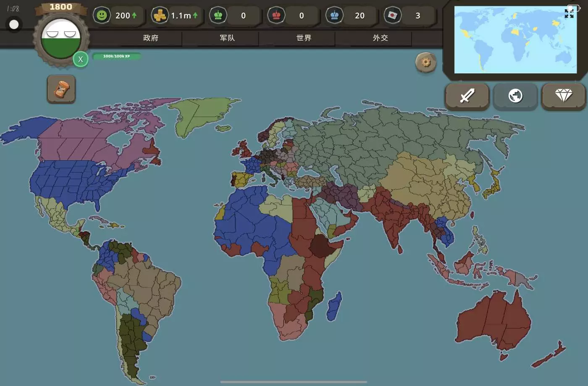Open the 政府 (Government) menu tab
Image resolution: width=588 pixels, height=386 pixels.
(x=151, y=38)
